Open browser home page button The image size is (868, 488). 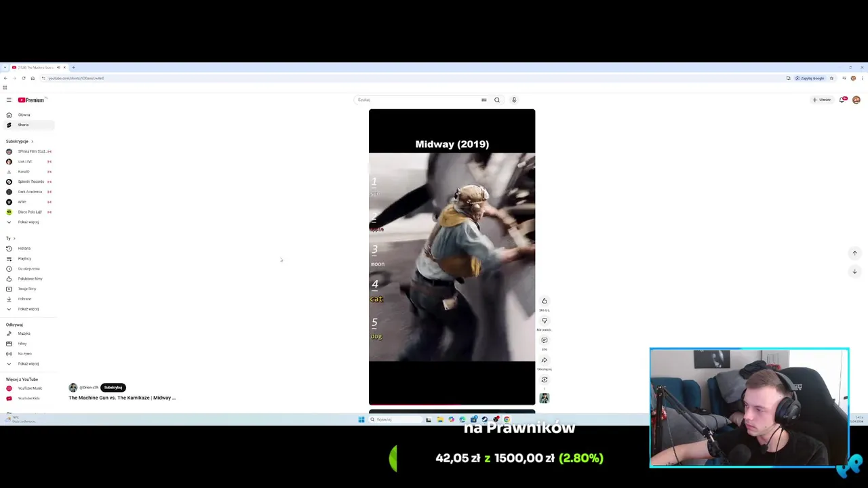point(33,78)
